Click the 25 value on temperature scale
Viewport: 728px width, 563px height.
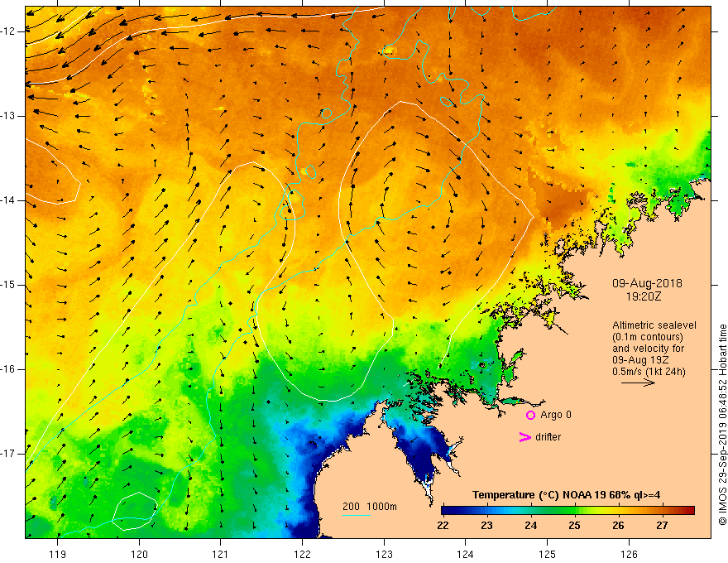click(x=574, y=526)
